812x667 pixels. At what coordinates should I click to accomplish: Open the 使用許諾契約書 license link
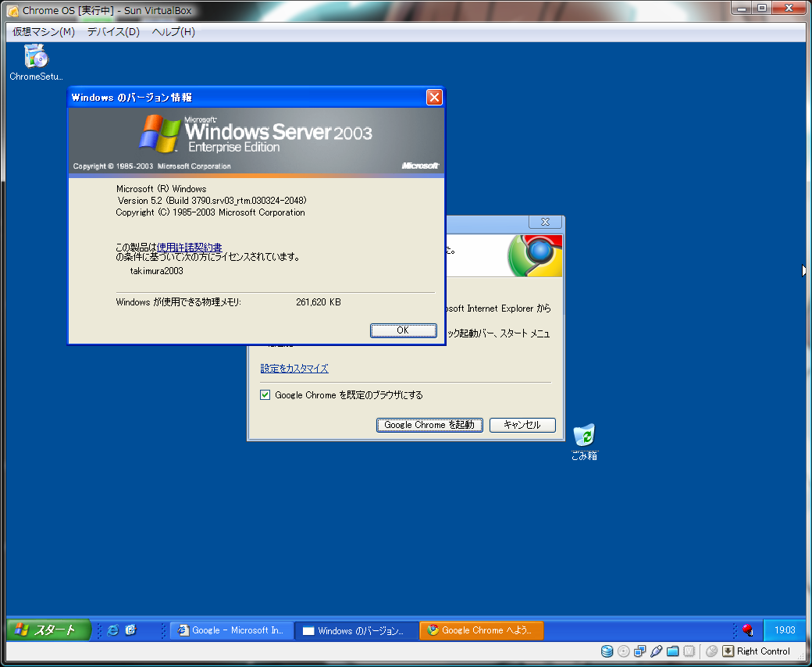[190, 248]
